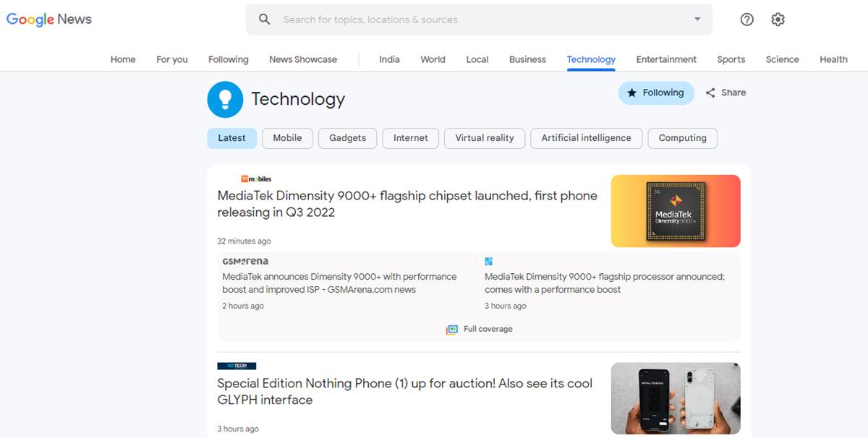868x438 pixels.
Task: Open the Settings gear icon
Action: (778, 20)
